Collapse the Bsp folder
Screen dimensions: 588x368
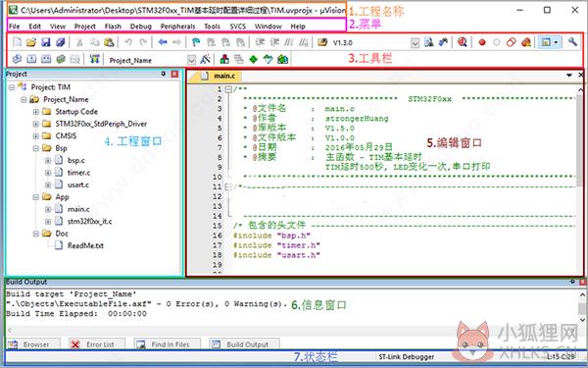pyautogui.click(x=35, y=148)
